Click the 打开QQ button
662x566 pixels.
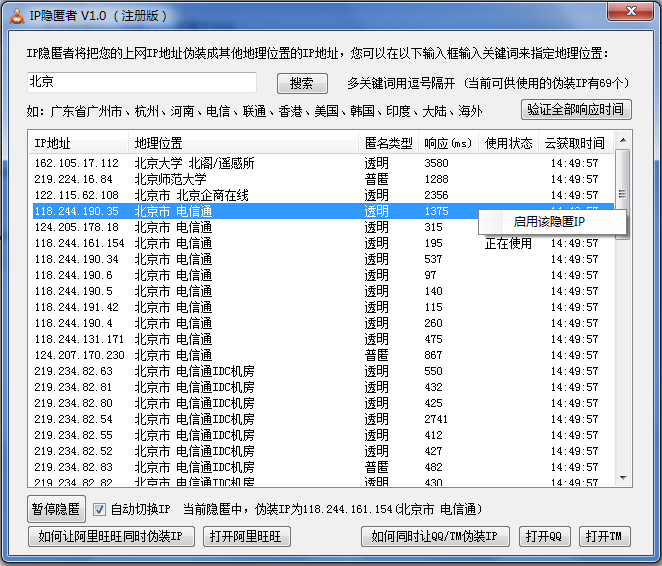(x=544, y=536)
